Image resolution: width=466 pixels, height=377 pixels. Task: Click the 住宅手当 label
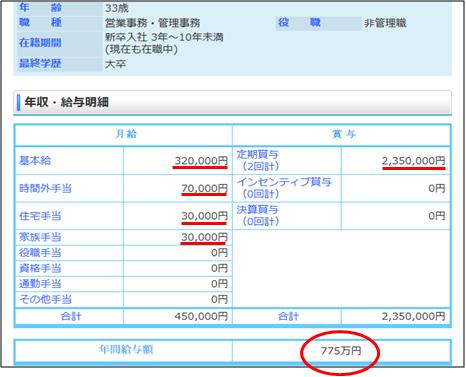(40, 216)
